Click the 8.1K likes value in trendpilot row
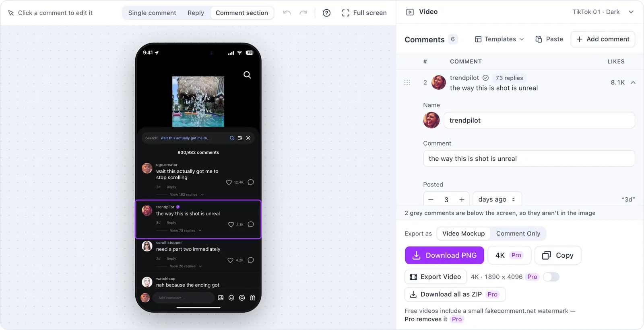The height and width of the screenshot is (330, 644). click(x=617, y=82)
